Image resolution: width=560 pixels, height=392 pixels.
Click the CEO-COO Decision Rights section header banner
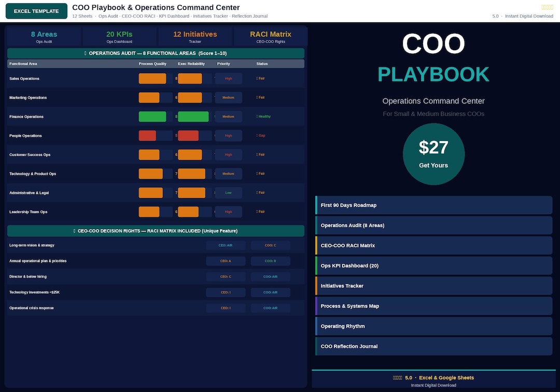tap(156, 231)
